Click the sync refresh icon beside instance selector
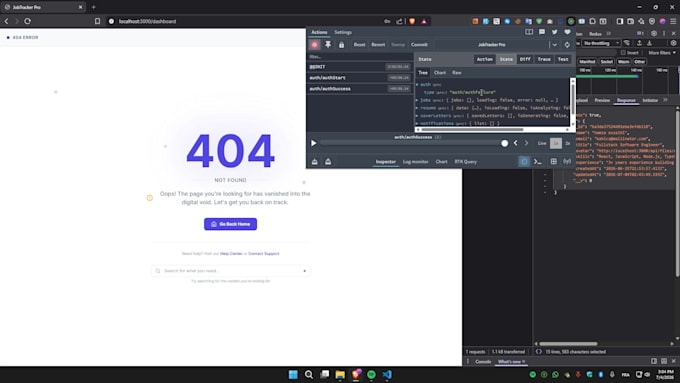 coord(567,45)
